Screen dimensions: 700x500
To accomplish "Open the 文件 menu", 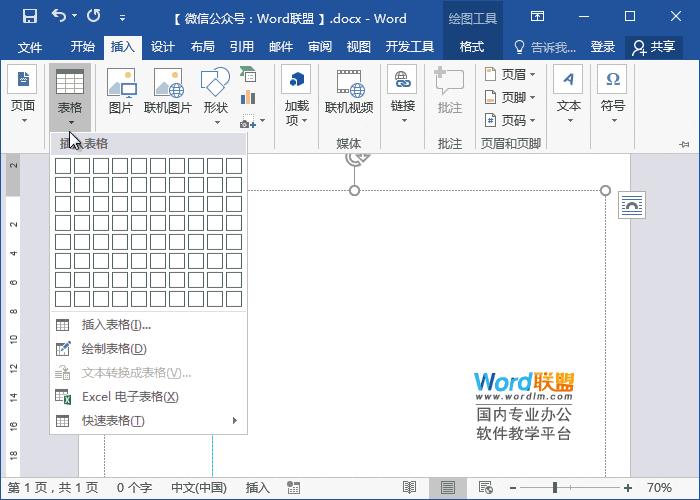I will [30, 47].
